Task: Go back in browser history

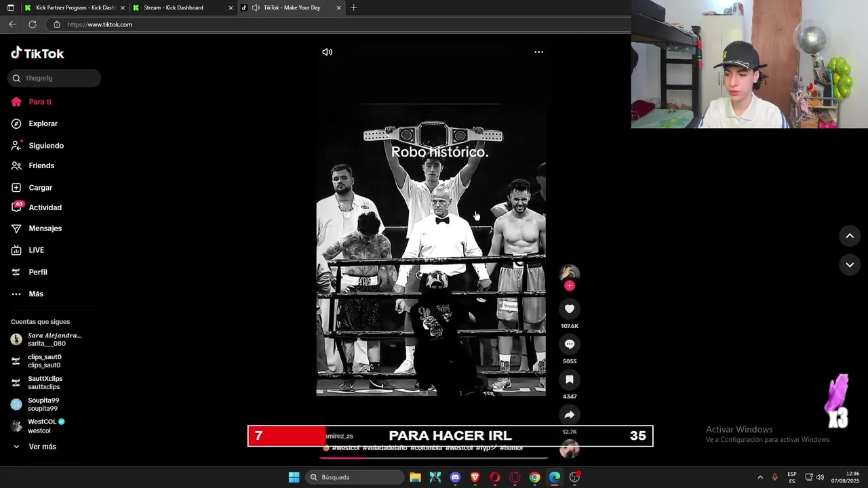Action: coord(12,24)
